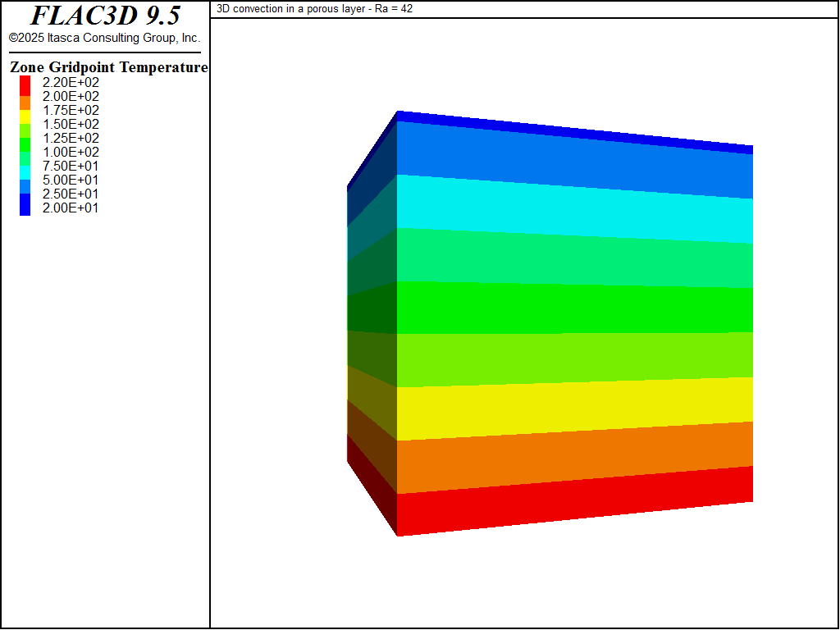
Task: Select the legend value 7.50E+01
Action: [x=71, y=166]
